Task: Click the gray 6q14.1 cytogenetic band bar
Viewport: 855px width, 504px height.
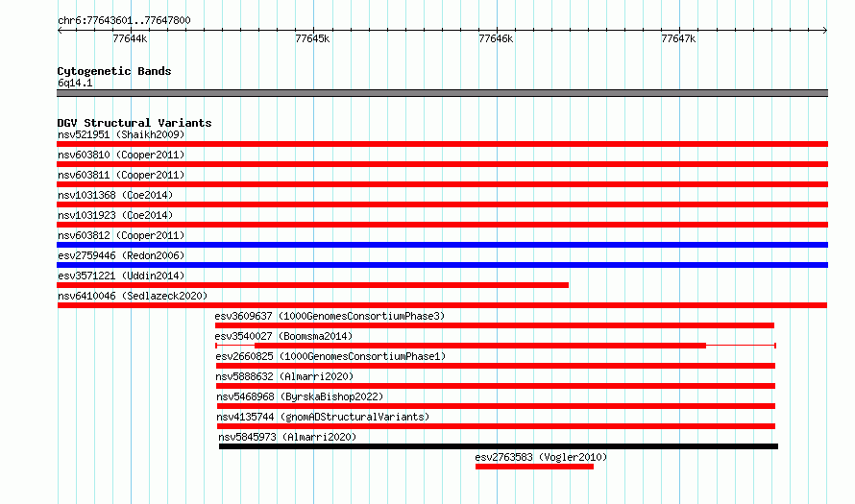Action: 442,93
